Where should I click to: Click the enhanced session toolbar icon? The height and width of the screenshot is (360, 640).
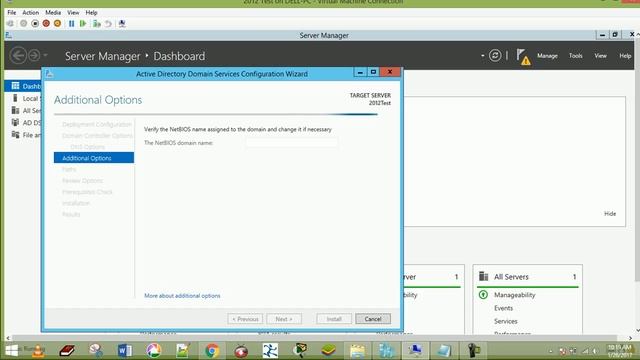122,24
